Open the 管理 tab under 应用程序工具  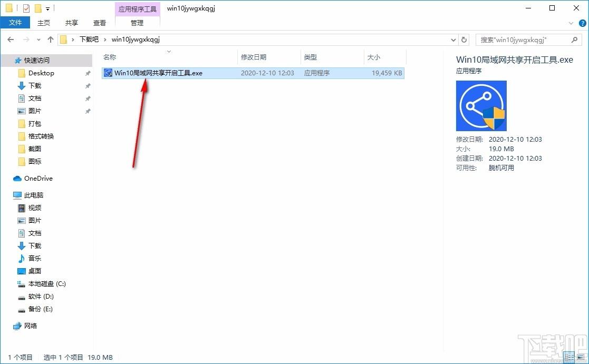tap(137, 23)
